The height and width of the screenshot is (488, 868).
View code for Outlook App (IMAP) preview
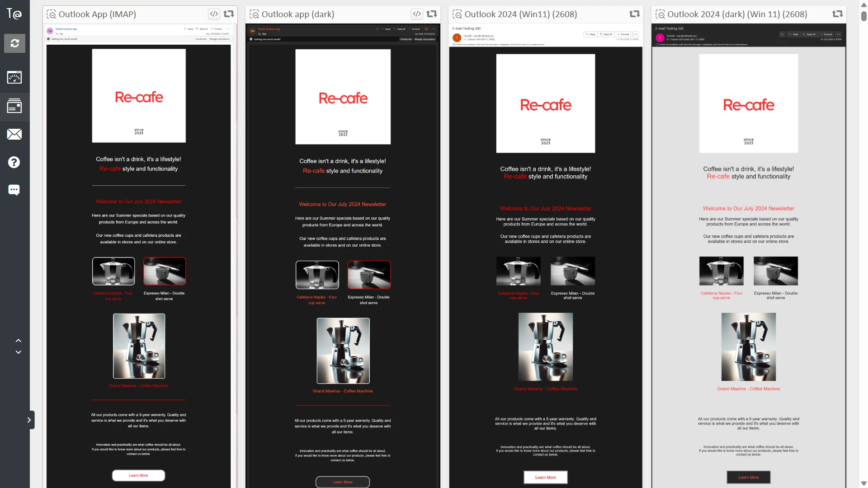pyautogui.click(x=214, y=14)
